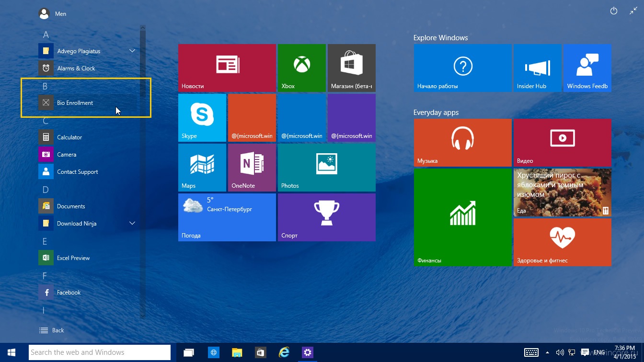The image size is (644, 362).
Task: Open the Музыка music tile
Action: click(463, 143)
